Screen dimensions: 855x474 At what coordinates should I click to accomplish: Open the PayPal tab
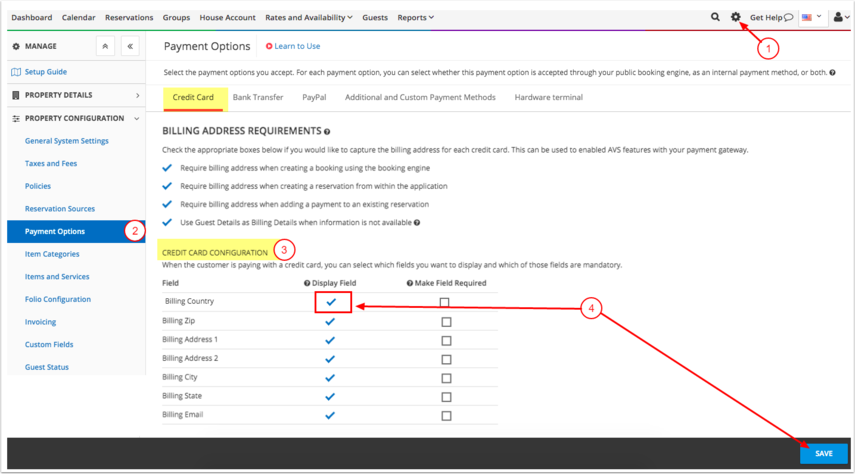(314, 97)
